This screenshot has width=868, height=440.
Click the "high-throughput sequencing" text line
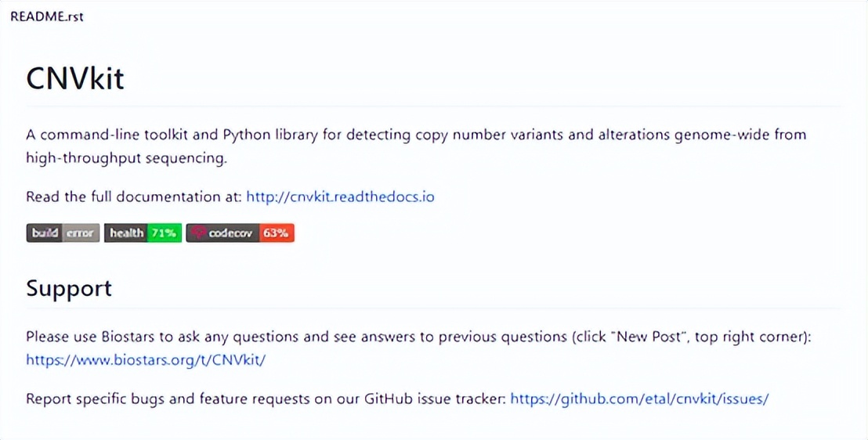coord(126,158)
